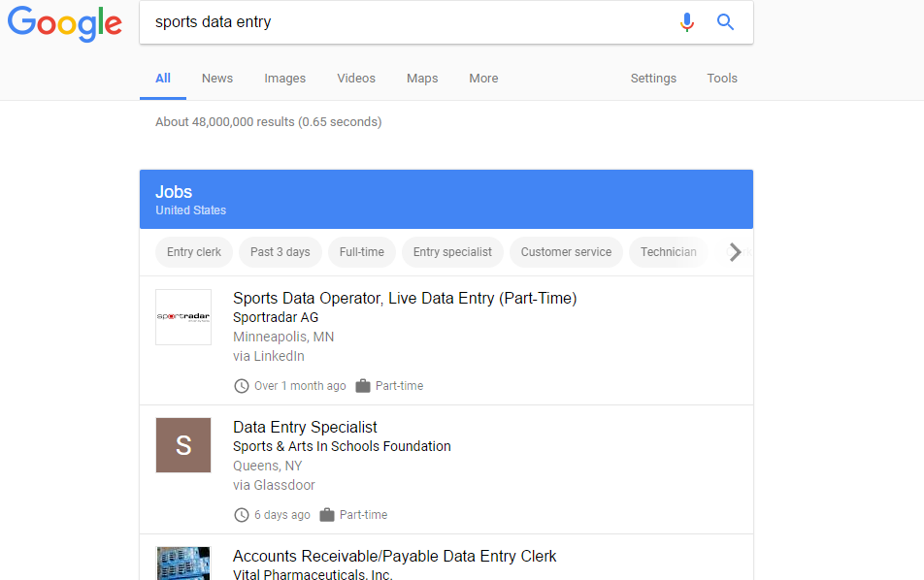Viewport: 924px width, 580px height.
Task: Click the United States location subtitle
Action: pyautogui.click(x=190, y=210)
